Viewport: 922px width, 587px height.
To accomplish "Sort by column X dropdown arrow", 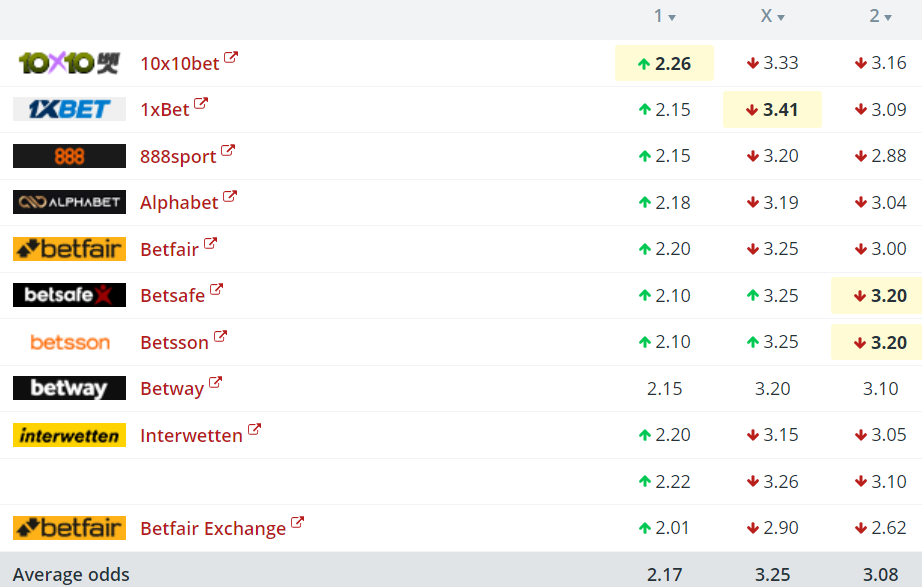I will [781, 18].
